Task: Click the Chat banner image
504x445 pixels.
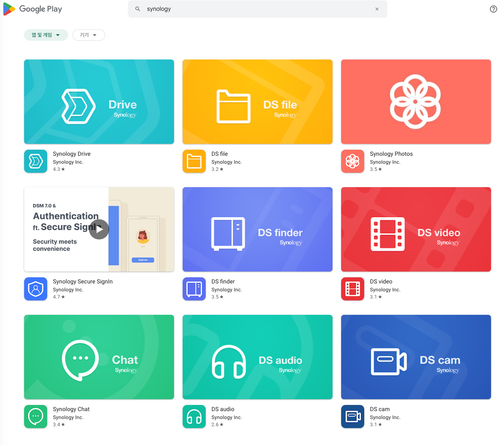Action: (99, 357)
